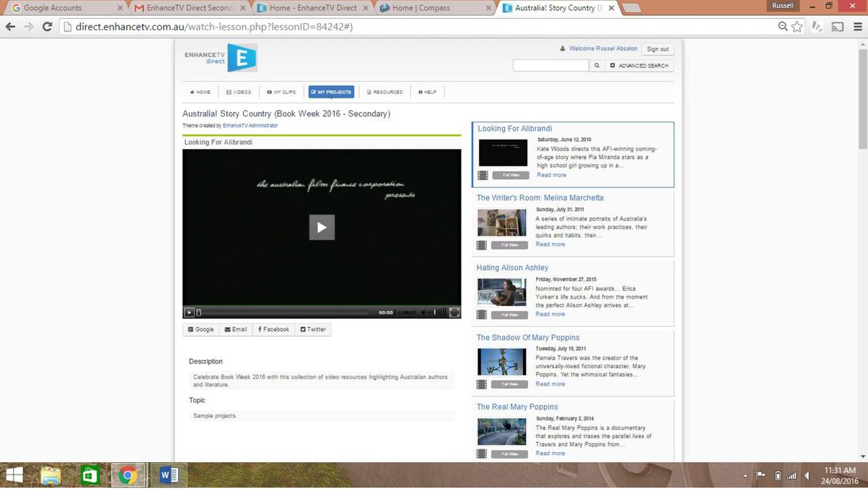868x489 pixels.
Task: Click The Writer's Room thumbnail
Action: (501, 222)
